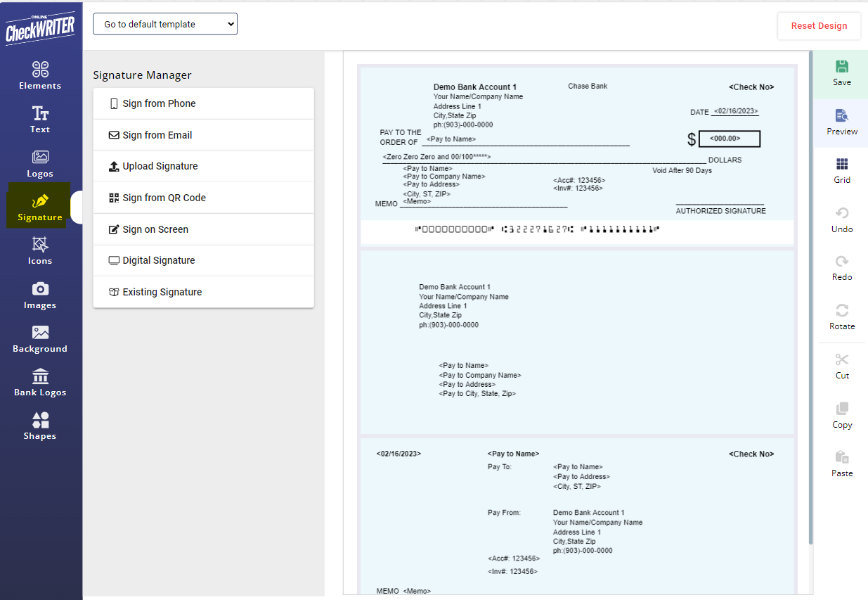Select the <Pay to City, State, Zip> text
868x600 pixels.
coord(477,394)
